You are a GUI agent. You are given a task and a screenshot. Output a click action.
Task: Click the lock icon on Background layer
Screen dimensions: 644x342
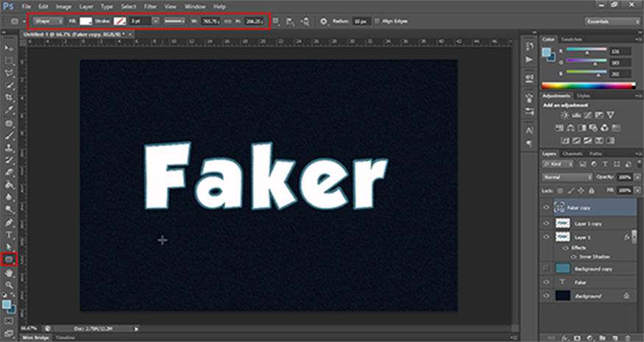pyautogui.click(x=625, y=295)
